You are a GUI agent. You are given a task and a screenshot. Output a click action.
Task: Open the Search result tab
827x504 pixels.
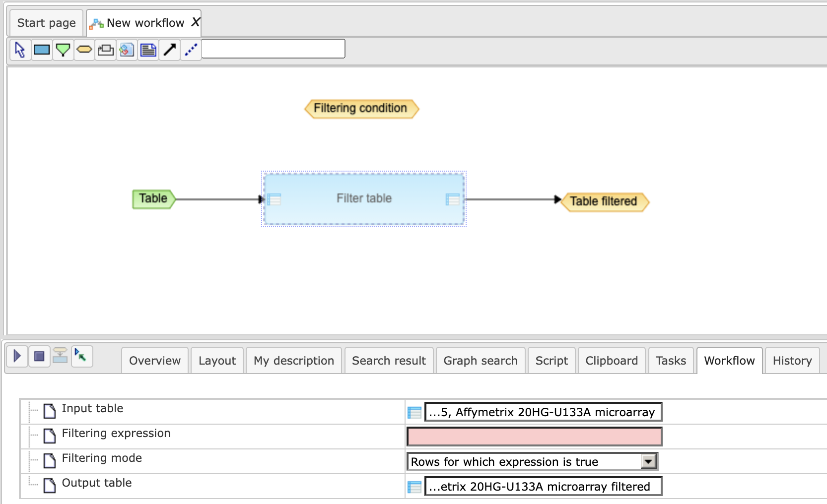[389, 361]
